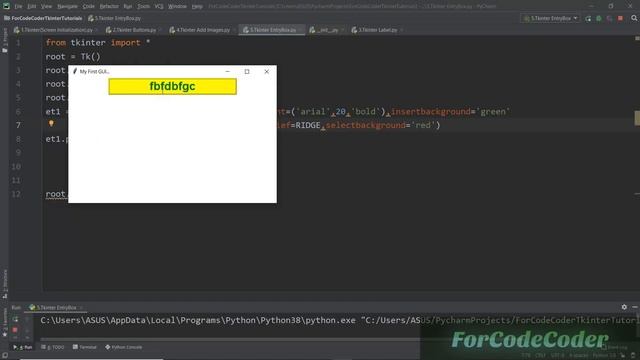Viewport: 640px width, 360px height.
Task: Open the VCS menu
Action: tap(159, 7)
